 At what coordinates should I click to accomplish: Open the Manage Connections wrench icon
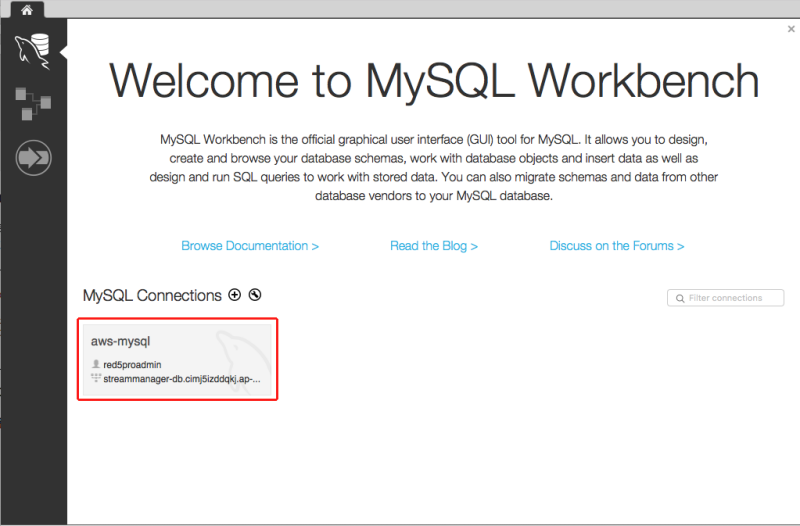(255, 295)
